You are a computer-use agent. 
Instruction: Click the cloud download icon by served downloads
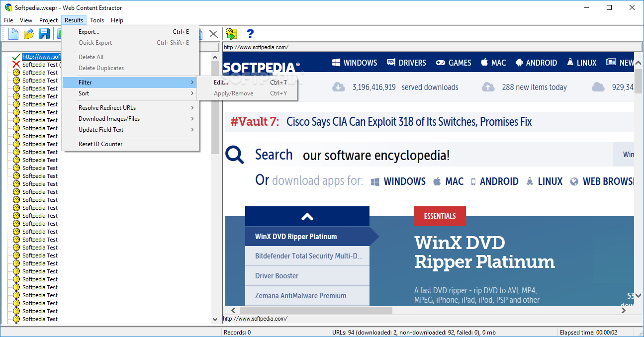339,87
